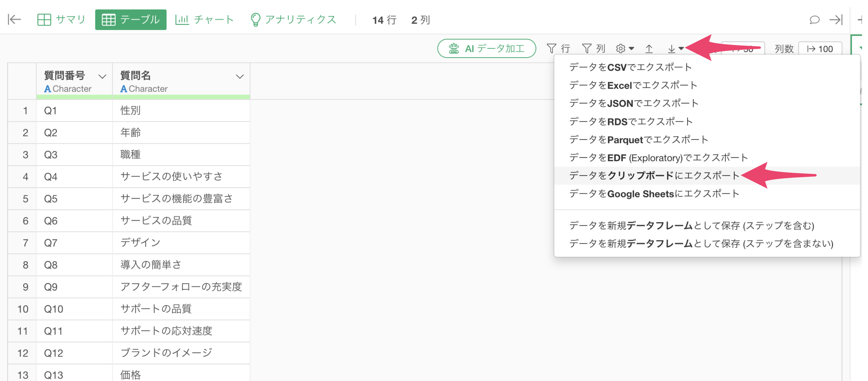Select データをクリップボードにエクスポート
Screen dimensions: 868x381
point(654,175)
